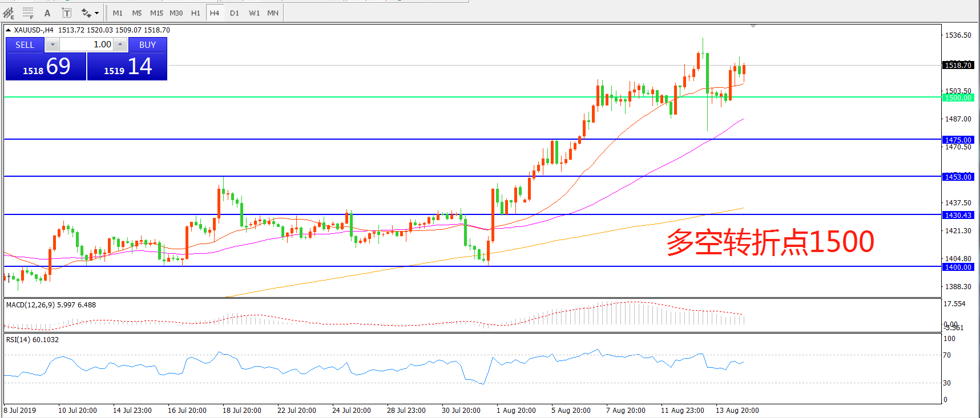Select the arrows objects tool
The image size is (980, 418).
86,13
